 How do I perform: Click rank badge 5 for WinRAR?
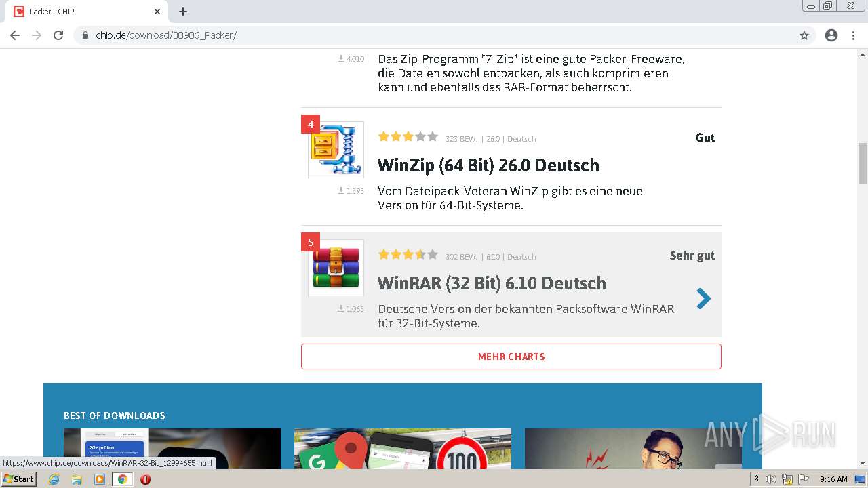pos(311,242)
